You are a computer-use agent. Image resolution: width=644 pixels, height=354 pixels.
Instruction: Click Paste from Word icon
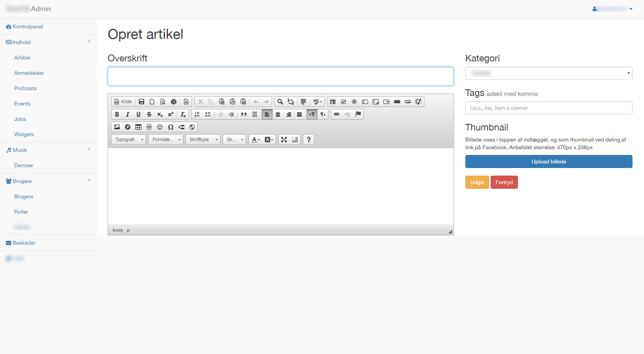pos(243,102)
